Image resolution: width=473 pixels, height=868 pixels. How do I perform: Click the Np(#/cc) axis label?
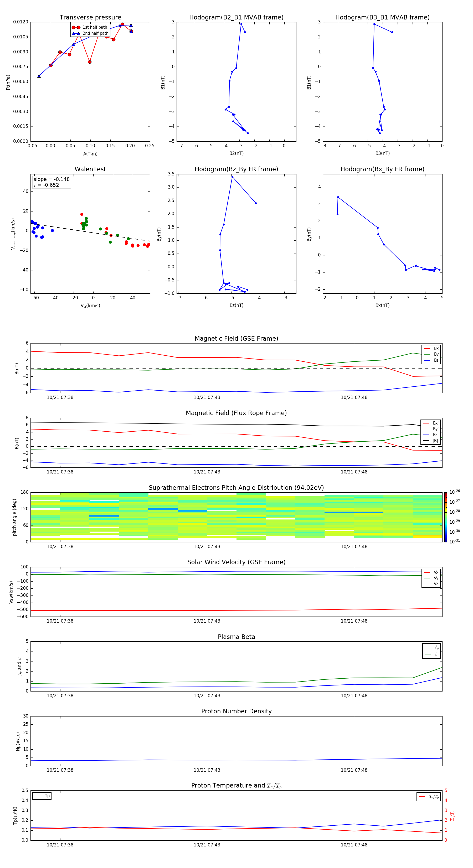point(18,741)
